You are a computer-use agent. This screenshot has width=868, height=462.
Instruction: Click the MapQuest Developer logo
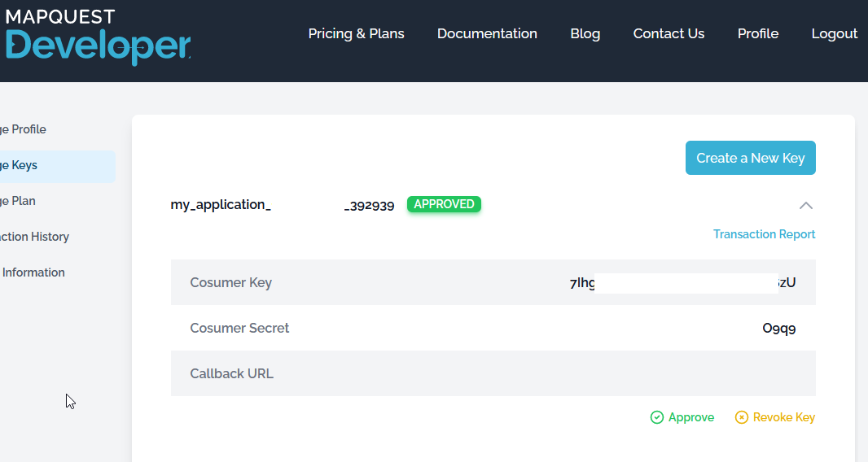tap(96, 37)
